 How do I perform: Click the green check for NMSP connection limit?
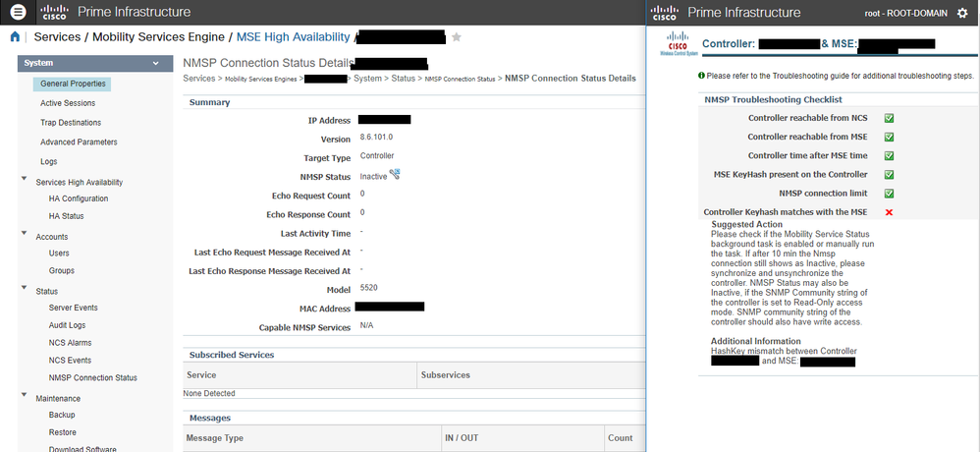[889, 194]
